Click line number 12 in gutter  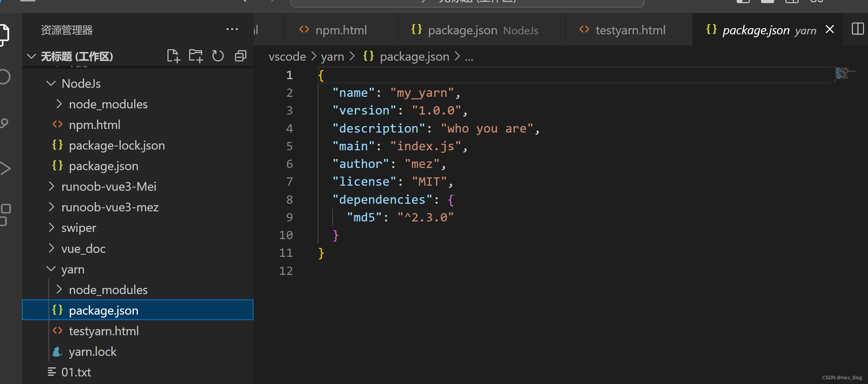click(x=286, y=271)
